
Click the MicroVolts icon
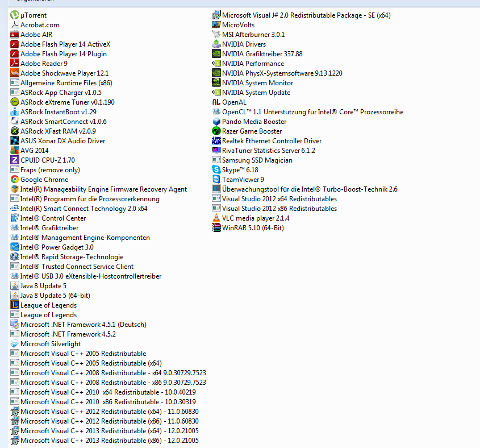216,25
